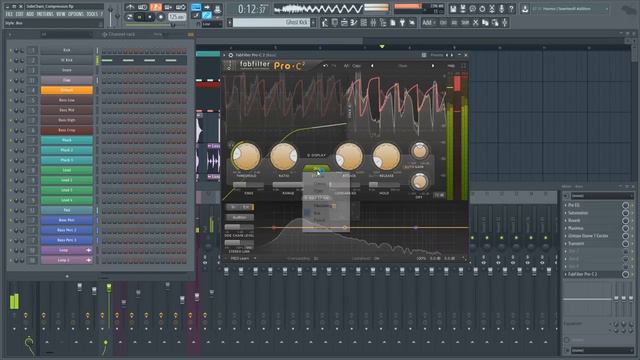Screen dimensions: 640x360
Task: Toggle pattern/song mode switch
Action: (x=129, y=17)
